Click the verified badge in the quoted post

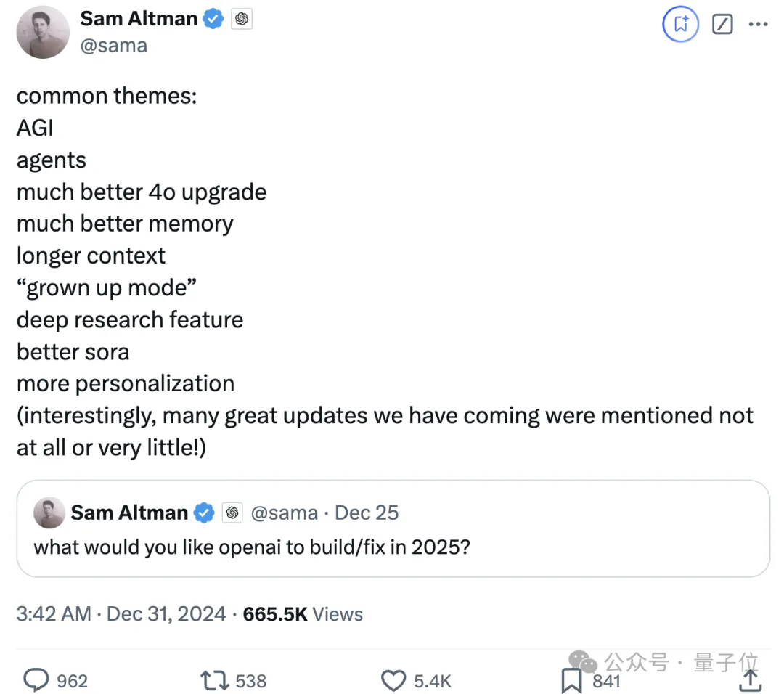point(205,513)
